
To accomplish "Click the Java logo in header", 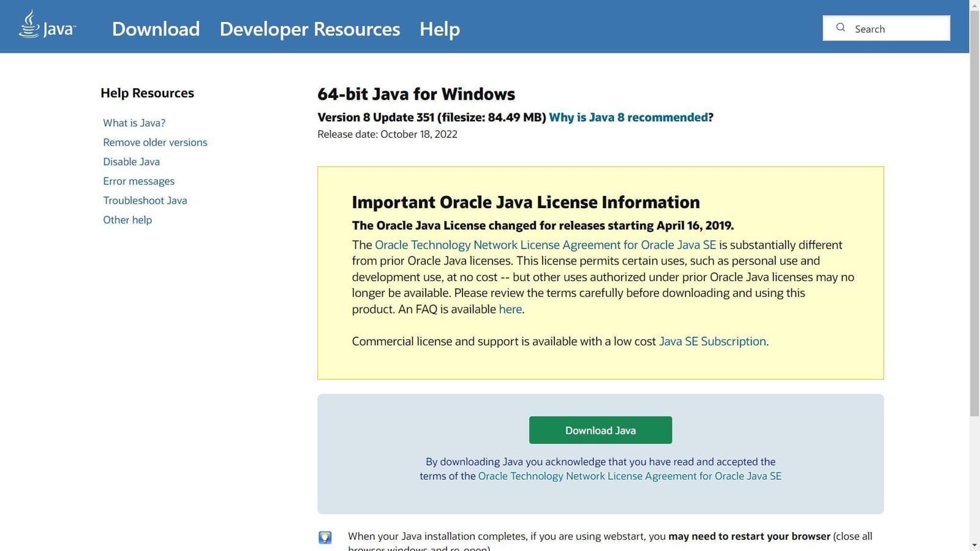I will click(47, 26).
